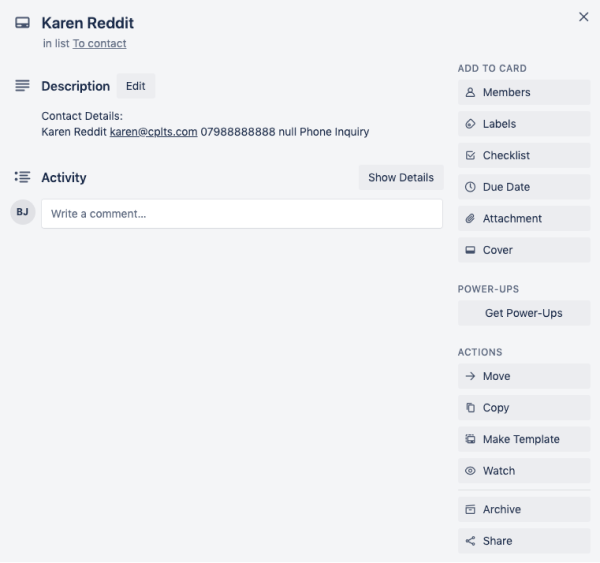Copy the Karen Reddit card

523,408
